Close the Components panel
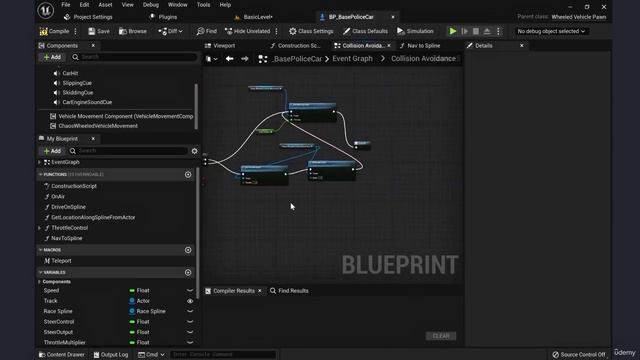Screen dimensions: 640x360 coord(93,46)
